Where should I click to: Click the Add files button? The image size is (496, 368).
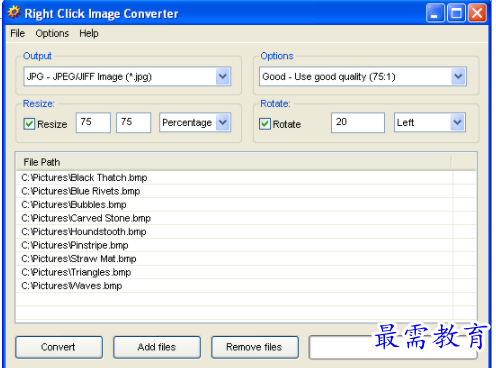click(157, 347)
